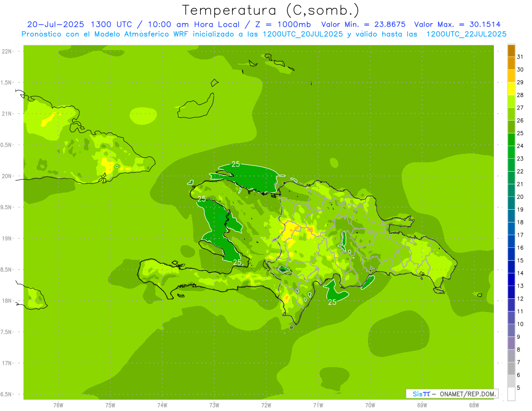Screen dimensions: 532x411
Task: Click the '10' label on the color scale
Action: 520,324
